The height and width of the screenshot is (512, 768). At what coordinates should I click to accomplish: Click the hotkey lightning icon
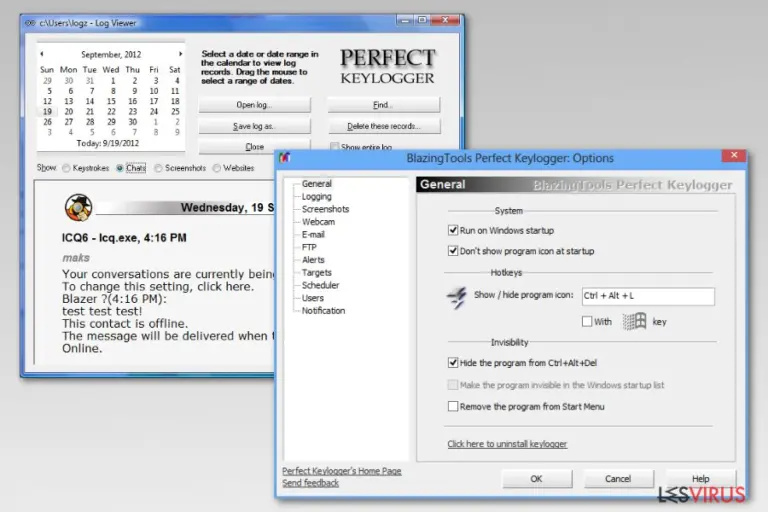456,297
